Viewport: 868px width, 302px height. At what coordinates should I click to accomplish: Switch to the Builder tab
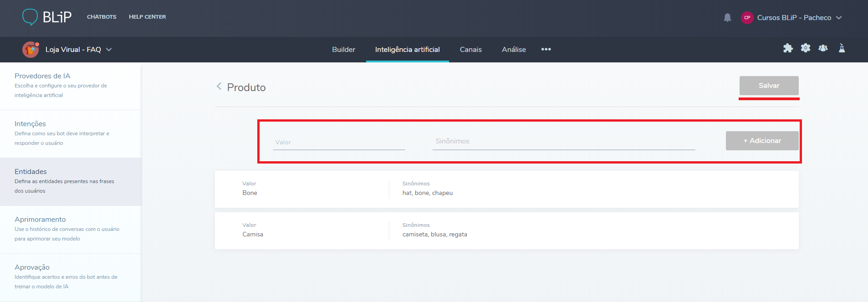tap(343, 50)
